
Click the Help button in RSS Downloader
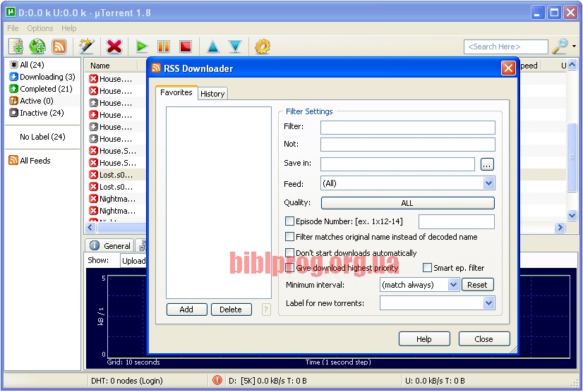[424, 339]
